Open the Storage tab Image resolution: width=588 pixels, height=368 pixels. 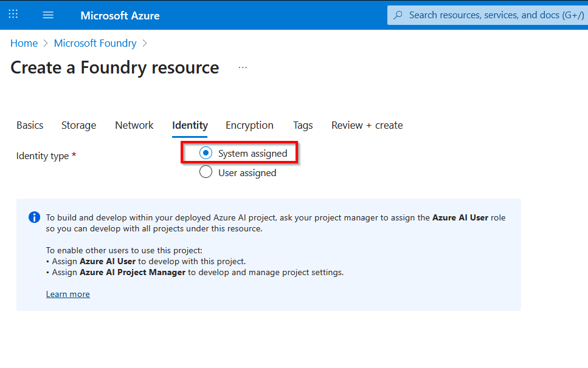(x=78, y=125)
